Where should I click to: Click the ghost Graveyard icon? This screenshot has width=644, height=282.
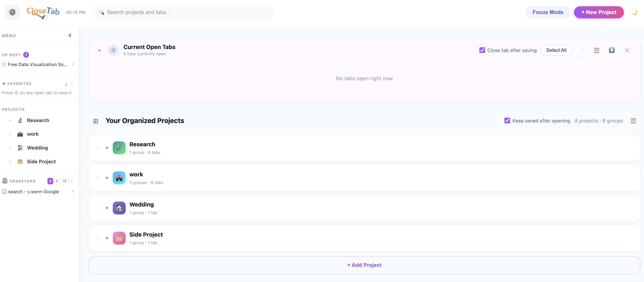[x=5, y=181]
